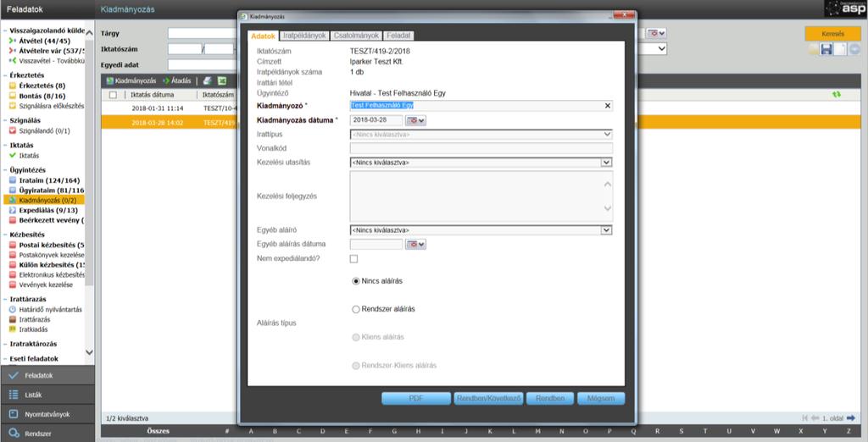Open Kiadmányozás dátuma calendar picker
Screen dimensions: 868x442
[415, 120]
